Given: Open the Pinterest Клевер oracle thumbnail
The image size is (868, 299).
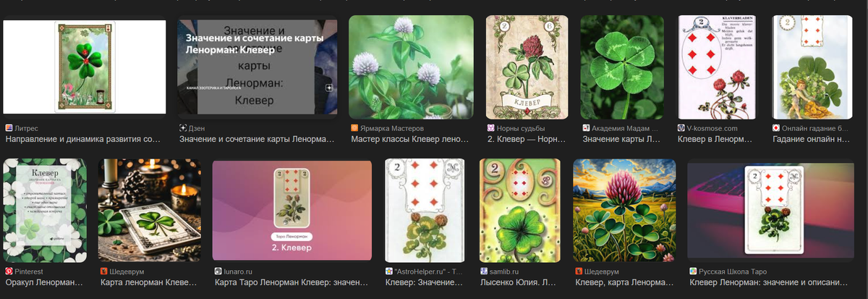Looking at the screenshot, I should pos(45,211).
